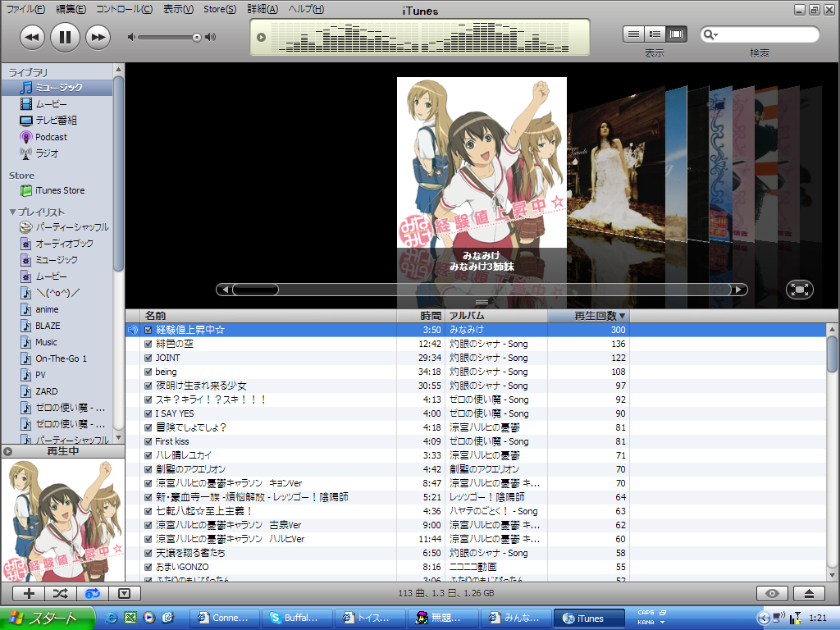Toggle shuffle playback
Viewport: 840px width, 630px height.
pyautogui.click(x=61, y=593)
